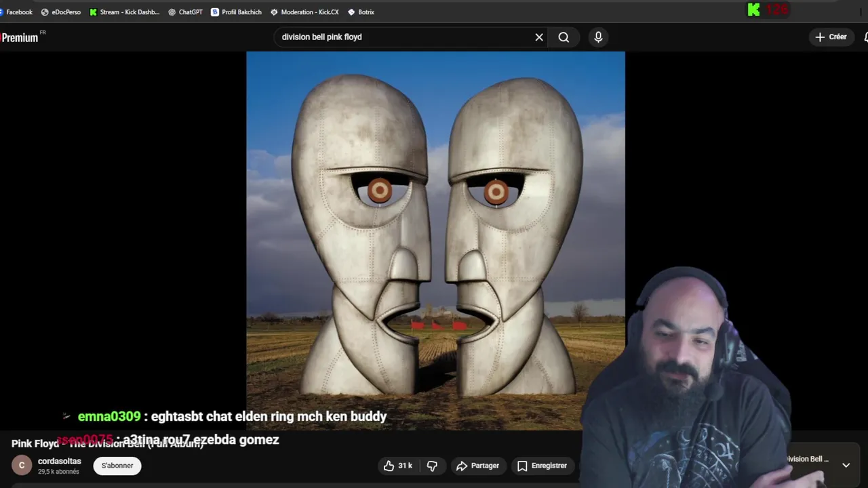868x488 pixels.
Task: Like the video with thumbs up
Action: tap(398, 466)
